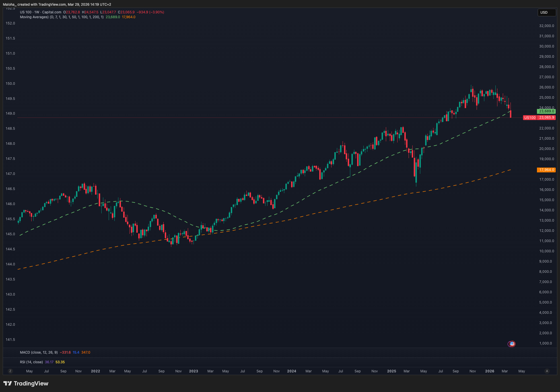Click the red US100 symbol price tag
560x392 pixels.
(x=530, y=117)
